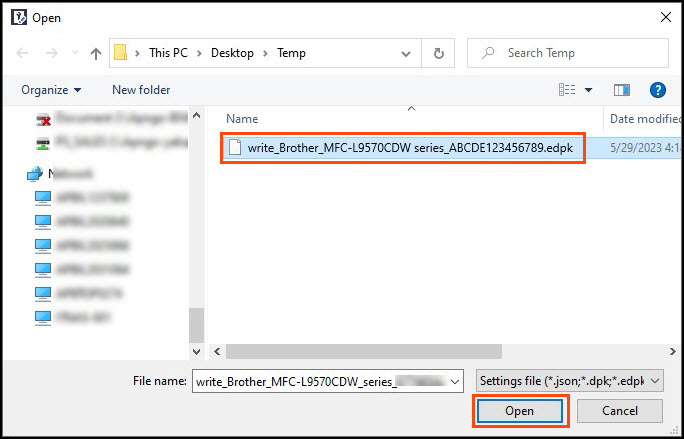
Task: Click the horizontal scrollbar right arrow
Action: (672, 351)
